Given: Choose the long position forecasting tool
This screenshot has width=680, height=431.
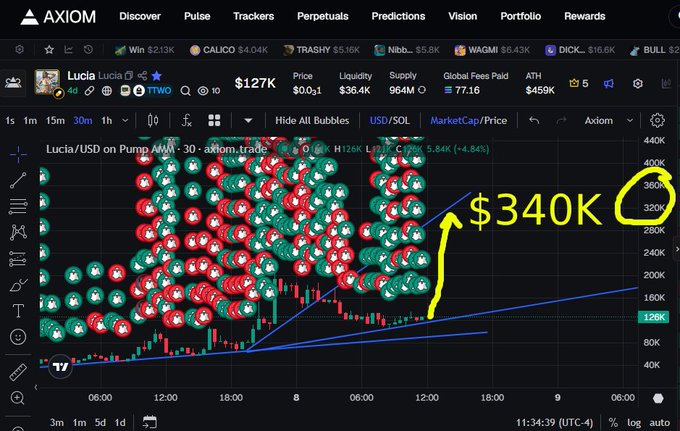Looking at the screenshot, I should point(18,259).
